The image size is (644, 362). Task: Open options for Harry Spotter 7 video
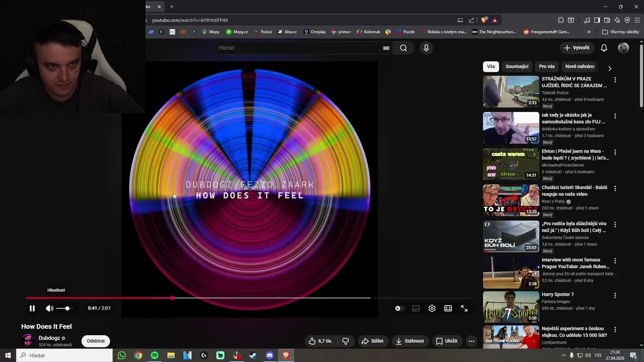pyautogui.click(x=615, y=295)
